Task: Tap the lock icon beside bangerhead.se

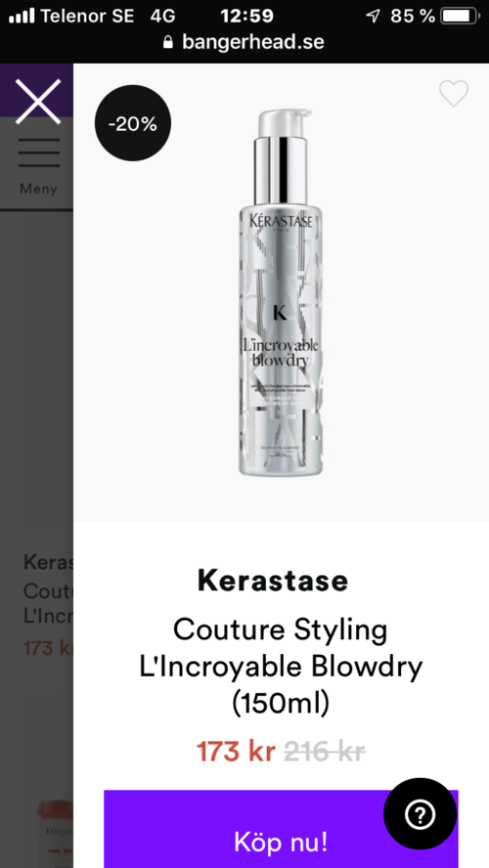Action: pyautogui.click(x=168, y=42)
